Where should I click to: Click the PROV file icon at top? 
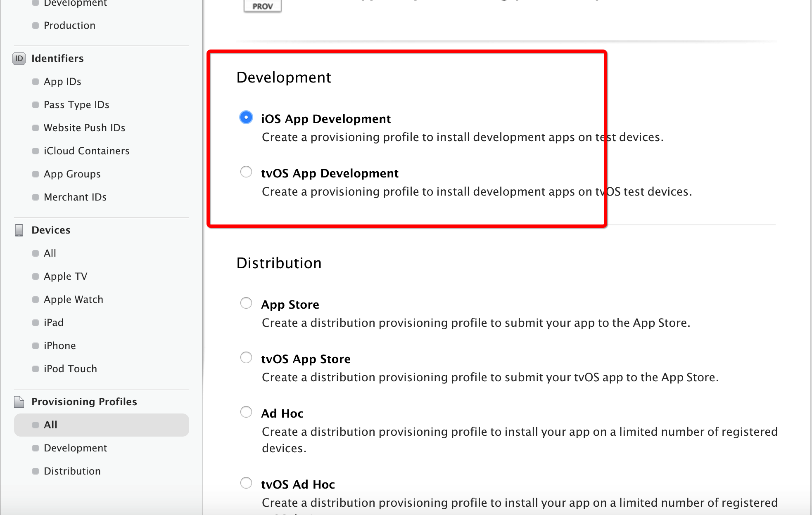tap(263, 6)
